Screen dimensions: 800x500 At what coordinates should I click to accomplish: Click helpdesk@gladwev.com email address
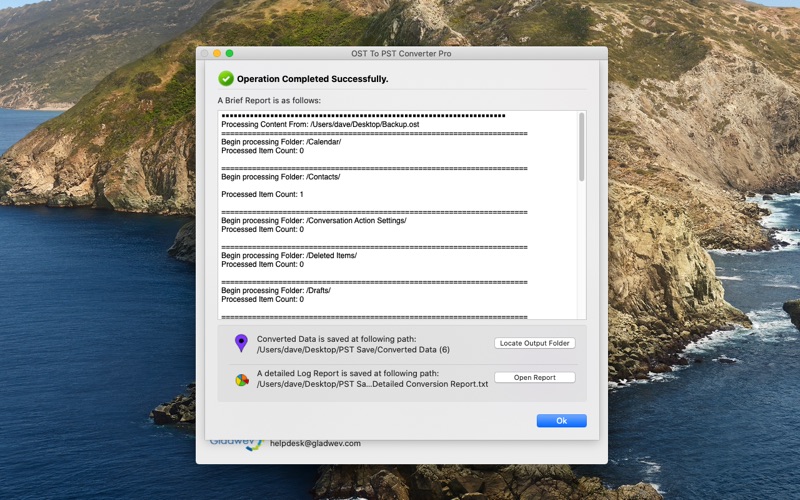[315, 443]
